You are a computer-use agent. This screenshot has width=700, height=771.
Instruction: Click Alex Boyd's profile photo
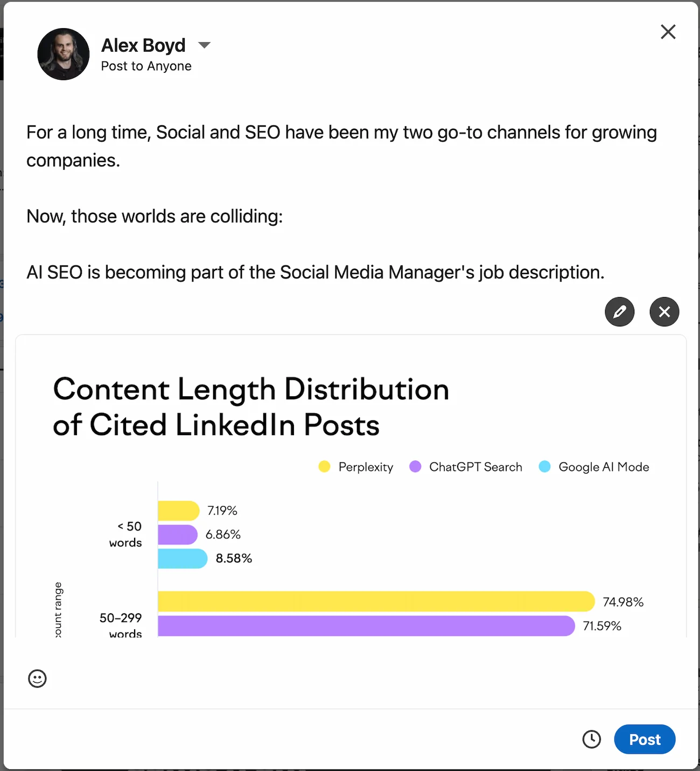tap(63, 54)
